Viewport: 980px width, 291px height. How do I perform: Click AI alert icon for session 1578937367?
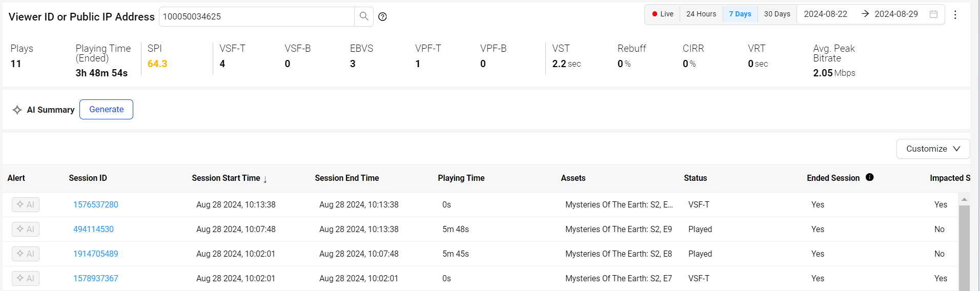coord(26,278)
